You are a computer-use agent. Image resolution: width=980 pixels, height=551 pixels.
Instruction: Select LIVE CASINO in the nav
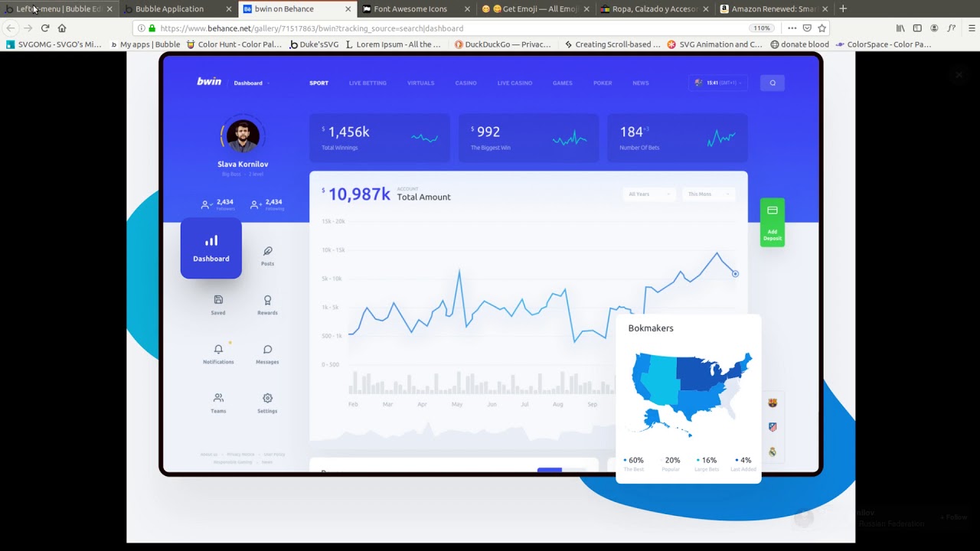[x=514, y=83]
